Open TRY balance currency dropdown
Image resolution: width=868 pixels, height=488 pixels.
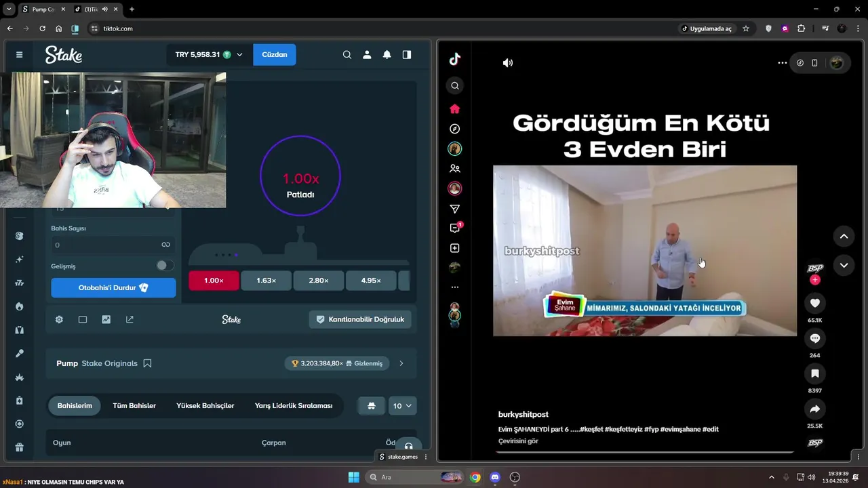click(x=208, y=55)
